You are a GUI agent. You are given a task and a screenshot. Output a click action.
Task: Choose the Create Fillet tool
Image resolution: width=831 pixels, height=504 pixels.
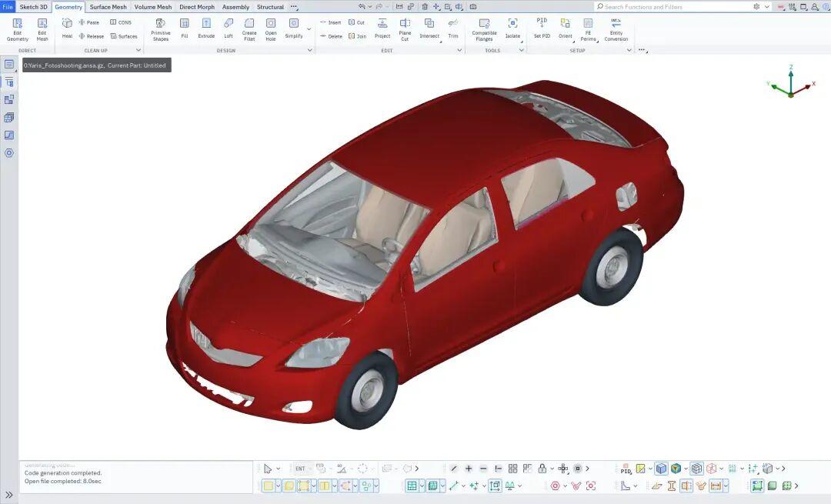(x=249, y=28)
